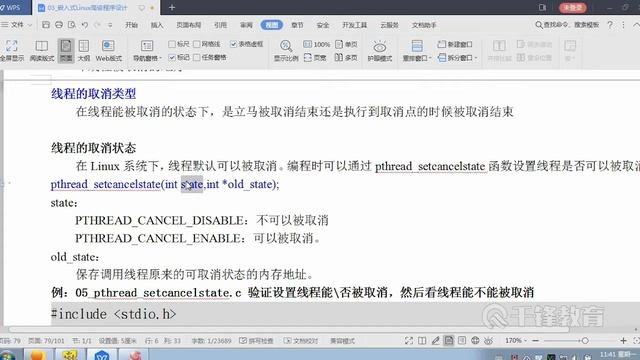Click outline view icon in status bar

point(462,340)
